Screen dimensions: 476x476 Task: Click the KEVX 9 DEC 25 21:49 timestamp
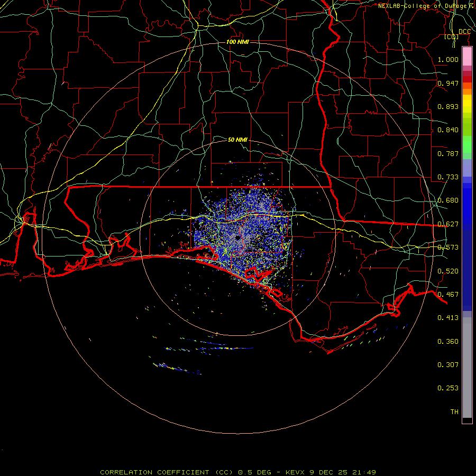coord(331,472)
